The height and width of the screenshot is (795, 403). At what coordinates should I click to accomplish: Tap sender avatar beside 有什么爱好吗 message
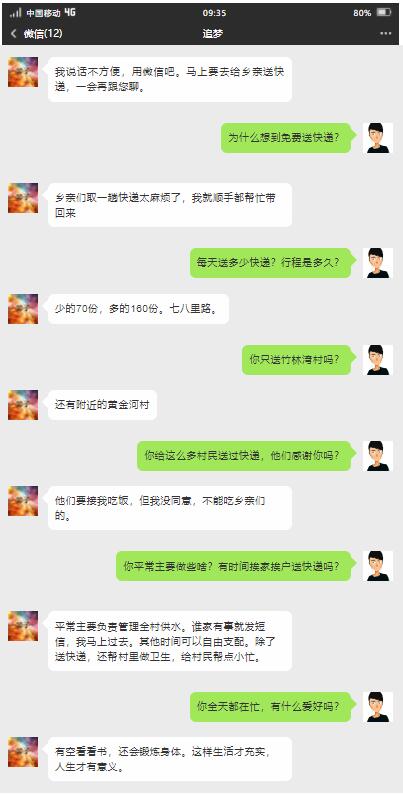pos(378,707)
